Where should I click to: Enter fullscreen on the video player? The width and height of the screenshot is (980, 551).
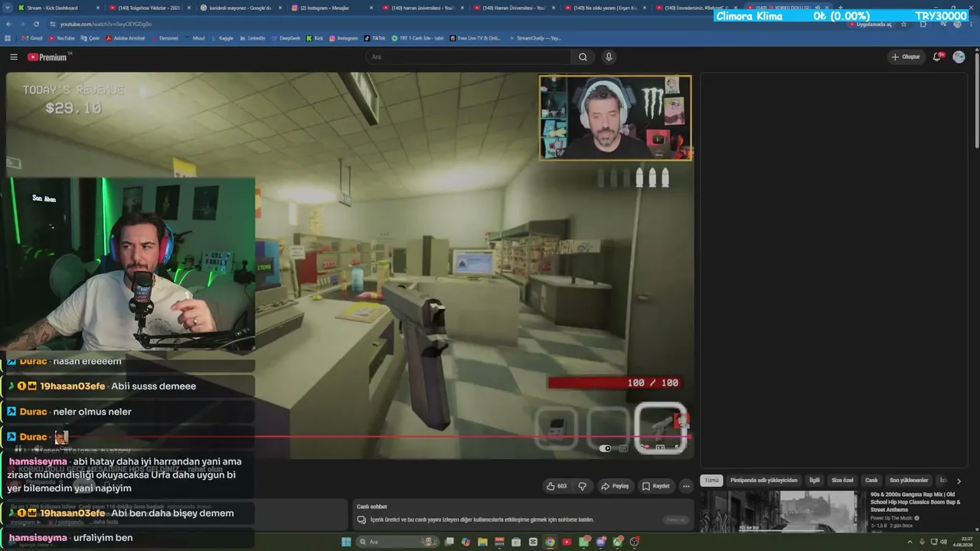point(677,448)
